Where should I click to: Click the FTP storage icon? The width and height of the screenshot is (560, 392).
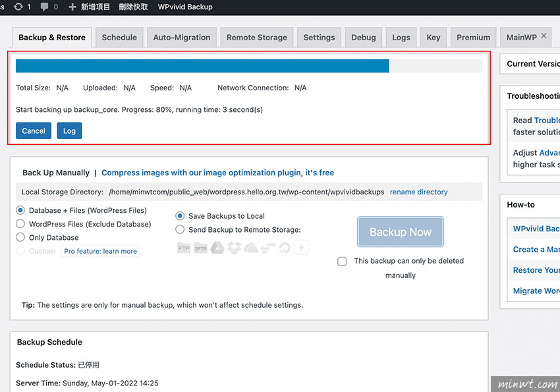(x=184, y=248)
